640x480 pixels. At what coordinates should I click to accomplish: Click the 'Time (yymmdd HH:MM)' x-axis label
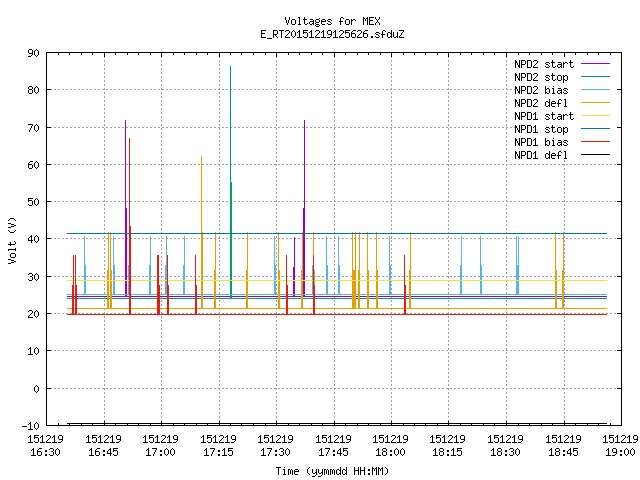332,471
